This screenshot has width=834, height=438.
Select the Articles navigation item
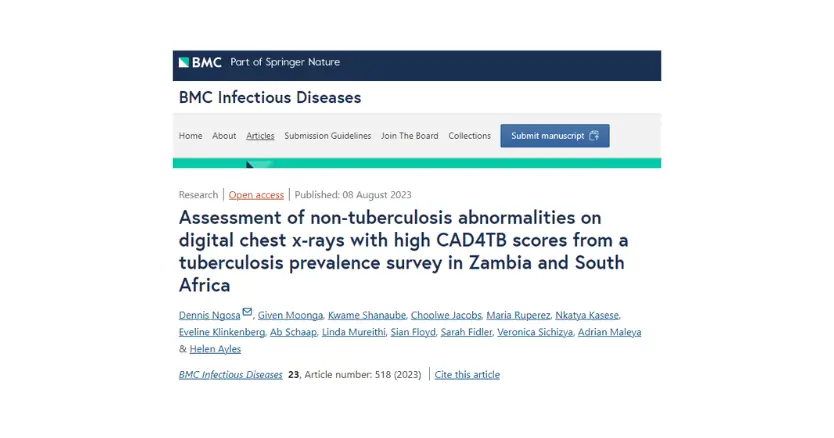click(x=260, y=136)
